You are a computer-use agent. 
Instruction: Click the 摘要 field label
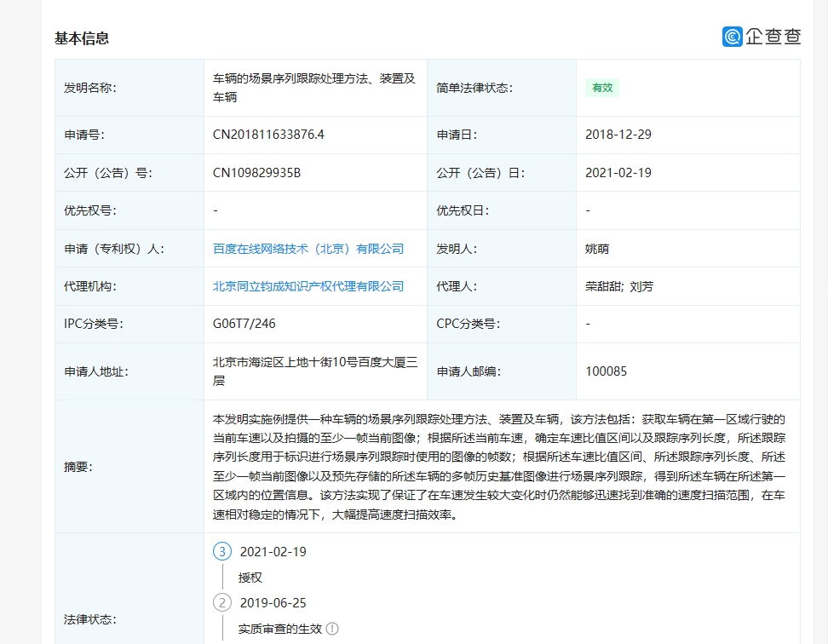coord(78,467)
